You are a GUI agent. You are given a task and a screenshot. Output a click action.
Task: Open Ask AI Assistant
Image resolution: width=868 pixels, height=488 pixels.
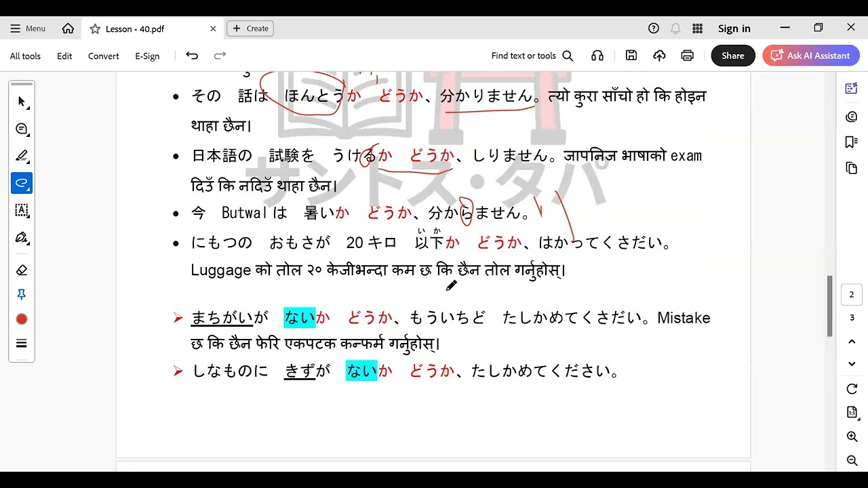point(811,56)
